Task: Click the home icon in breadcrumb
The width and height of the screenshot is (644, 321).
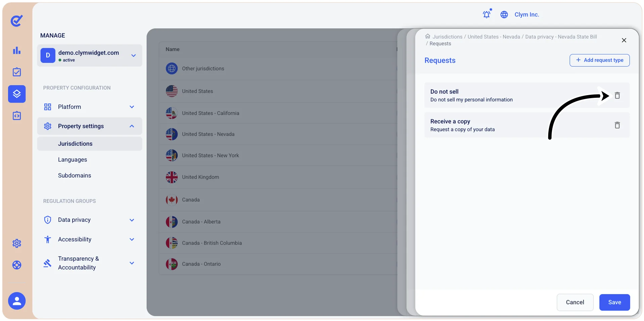Action: tap(428, 36)
